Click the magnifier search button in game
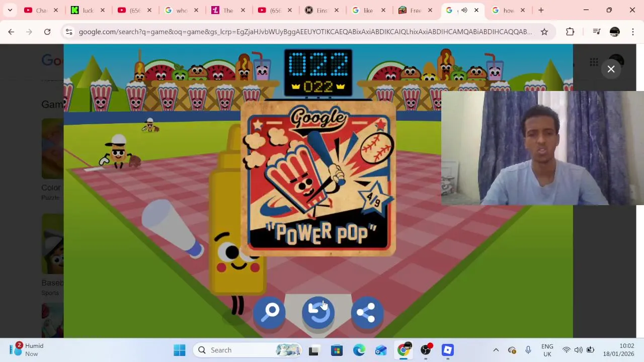Viewport: 644px width, 362px height. (x=270, y=312)
